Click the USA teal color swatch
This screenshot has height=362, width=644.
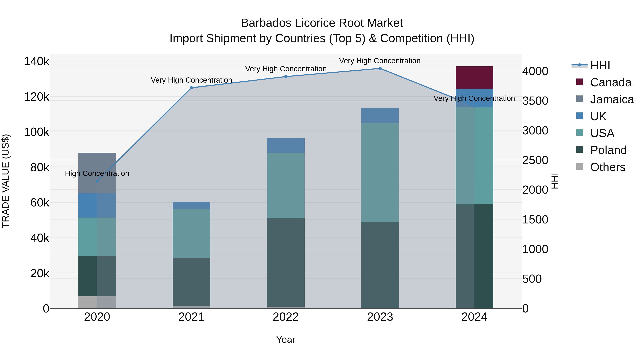[579, 132]
